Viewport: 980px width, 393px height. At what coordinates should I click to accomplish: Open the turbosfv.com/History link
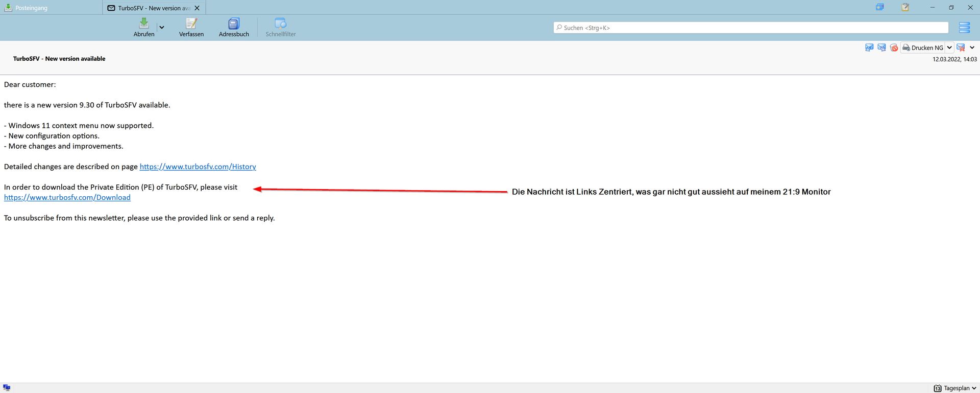(198, 167)
